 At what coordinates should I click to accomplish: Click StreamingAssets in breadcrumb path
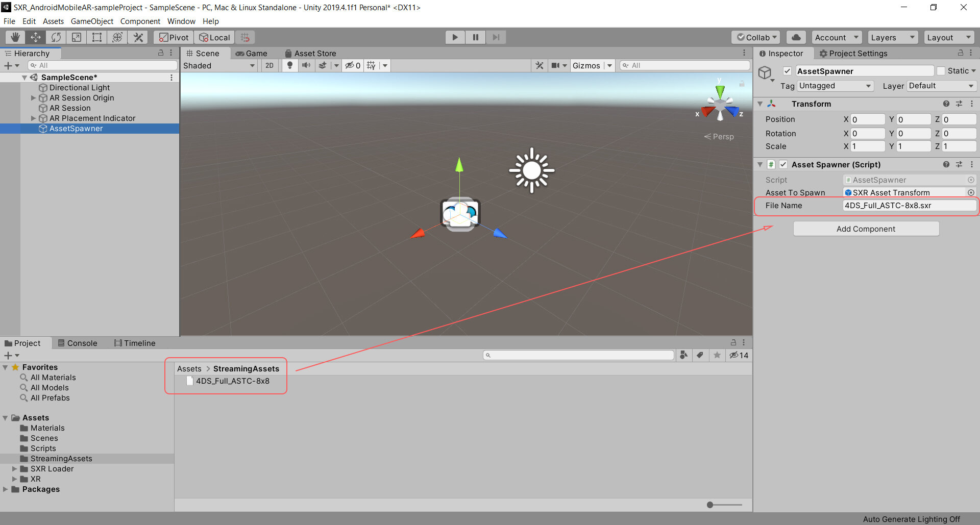coord(246,368)
